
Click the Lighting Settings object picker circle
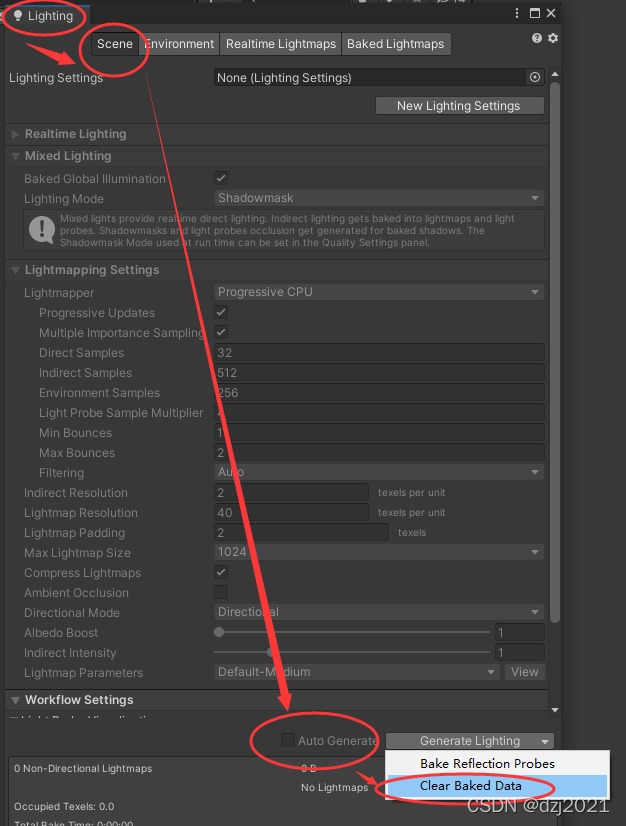click(x=535, y=77)
